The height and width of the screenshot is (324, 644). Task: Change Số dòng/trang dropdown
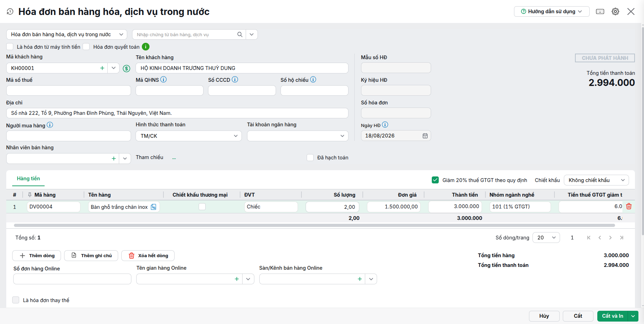point(546,238)
